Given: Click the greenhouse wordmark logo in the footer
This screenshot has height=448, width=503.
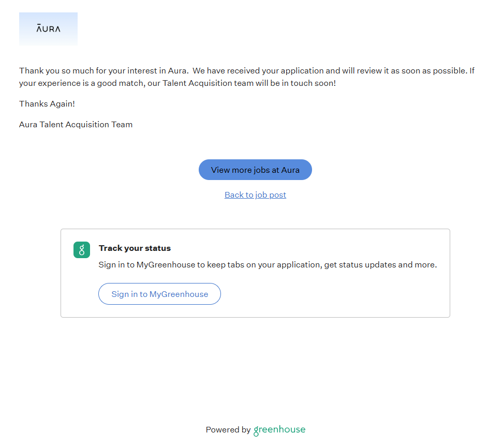Looking at the screenshot, I should click(279, 430).
